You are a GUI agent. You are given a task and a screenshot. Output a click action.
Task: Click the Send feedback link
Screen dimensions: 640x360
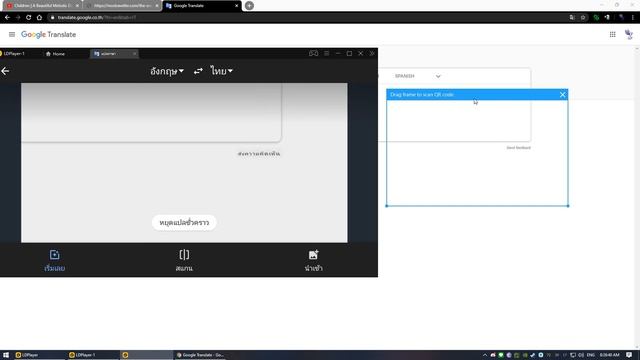pos(518,148)
